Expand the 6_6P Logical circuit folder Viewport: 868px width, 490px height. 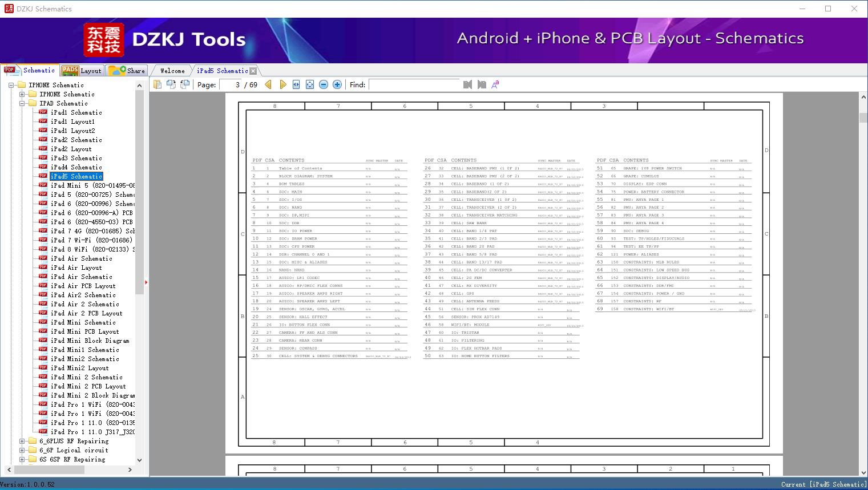(x=22, y=450)
